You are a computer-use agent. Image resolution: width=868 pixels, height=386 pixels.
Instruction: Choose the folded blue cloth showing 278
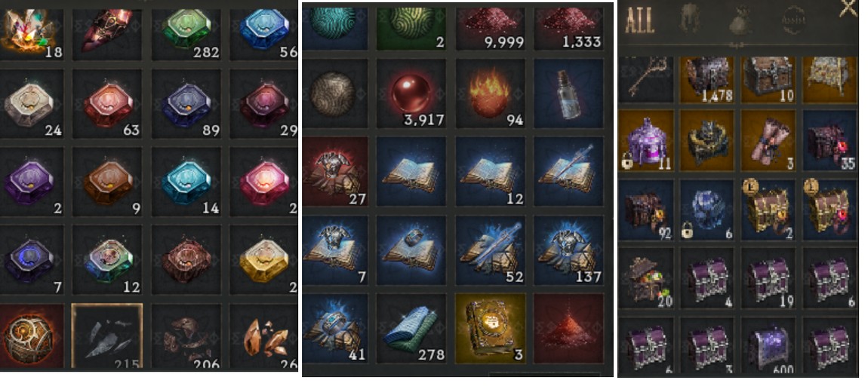tap(411, 329)
